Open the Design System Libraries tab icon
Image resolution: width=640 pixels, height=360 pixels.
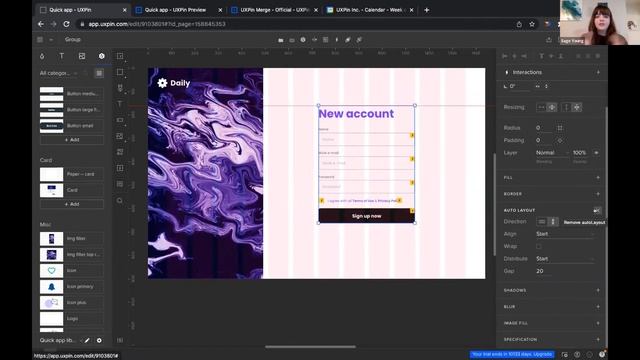coord(102,56)
